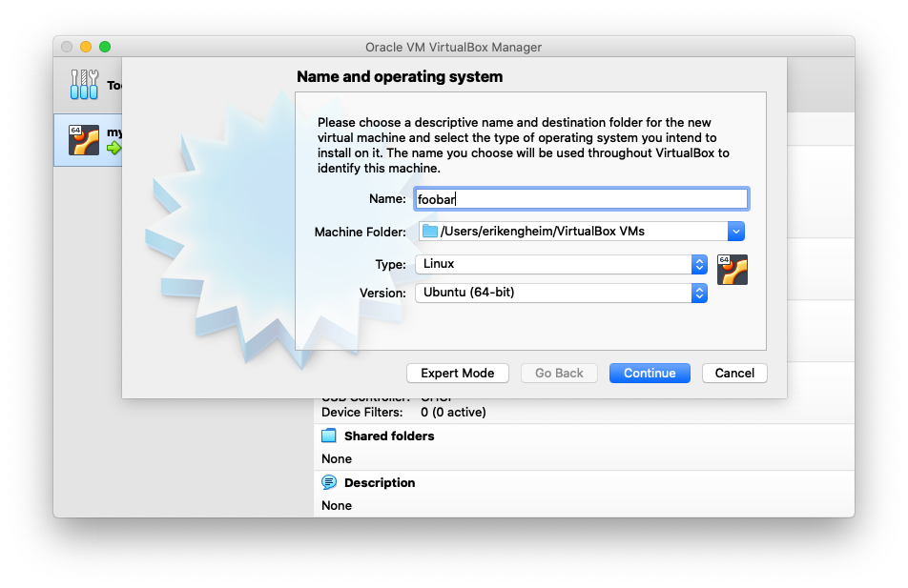The height and width of the screenshot is (588, 908).
Task: Click the yellow minimize window button
Action: [86, 47]
